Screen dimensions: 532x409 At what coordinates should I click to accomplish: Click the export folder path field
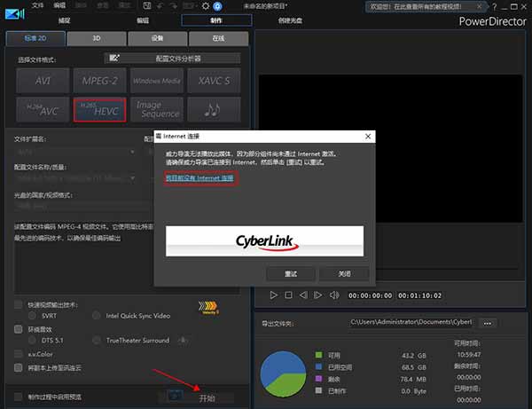(411, 321)
